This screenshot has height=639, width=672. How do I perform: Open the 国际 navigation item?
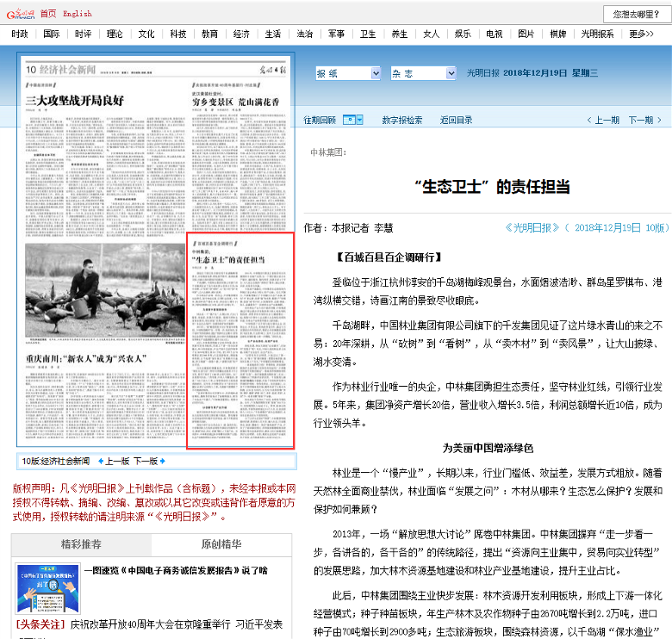[x=52, y=34]
